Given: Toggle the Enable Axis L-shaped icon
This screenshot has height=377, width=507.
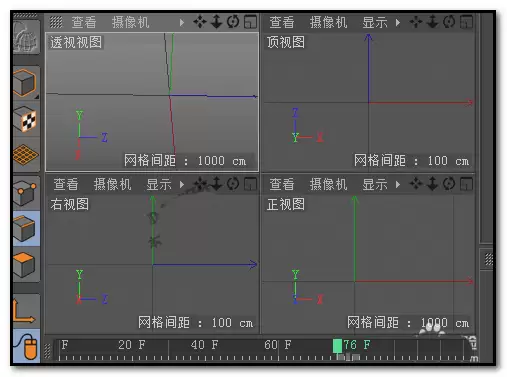Looking at the screenshot, I should click(26, 311).
